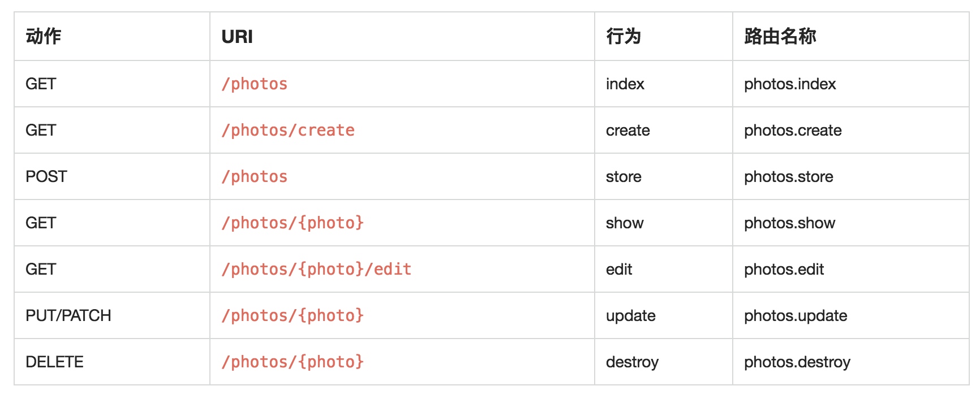Click the photos.show route name
Viewport: 980px width, 399px height.
click(789, 223)
